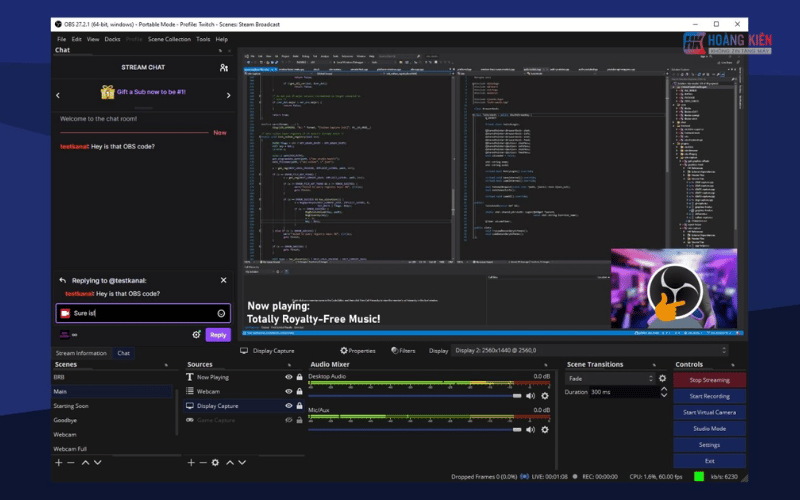Select the Main scene
This screenshot has width=800, height=500.
click(112, 391)
